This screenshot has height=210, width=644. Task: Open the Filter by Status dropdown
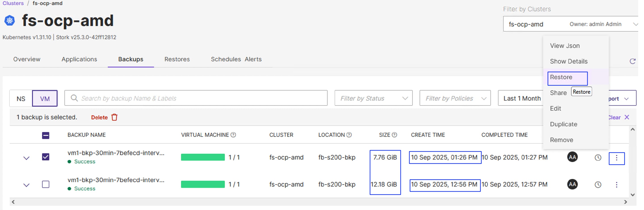coord(373,98)
